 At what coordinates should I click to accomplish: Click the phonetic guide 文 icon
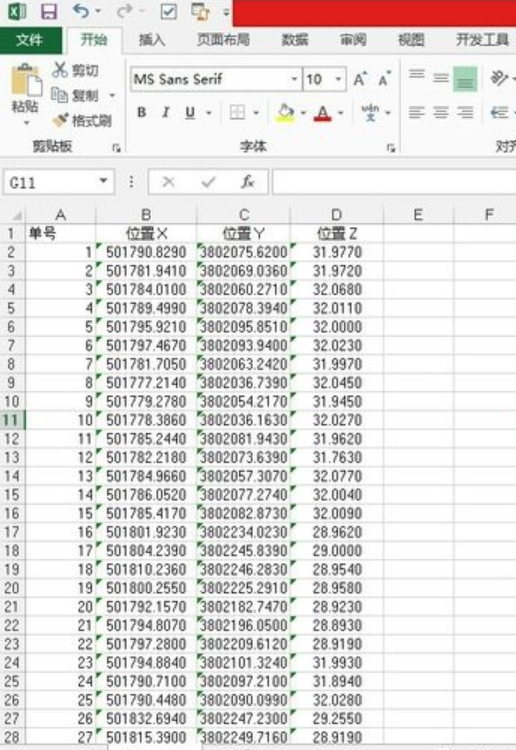[370, 113]
